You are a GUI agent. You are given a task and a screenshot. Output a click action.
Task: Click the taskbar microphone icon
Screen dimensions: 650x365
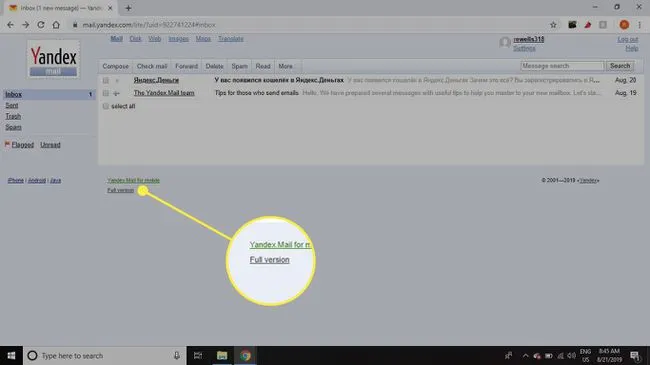point(177,355)
